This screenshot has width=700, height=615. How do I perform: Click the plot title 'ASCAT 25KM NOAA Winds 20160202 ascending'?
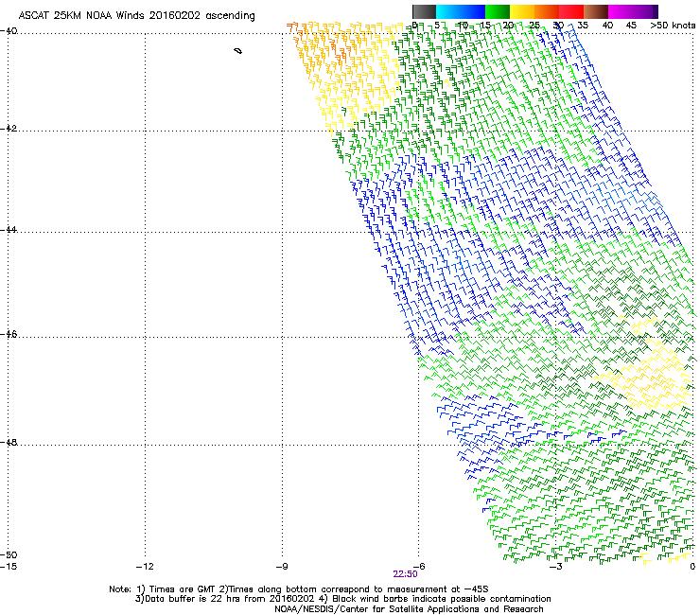coord(136,15)
